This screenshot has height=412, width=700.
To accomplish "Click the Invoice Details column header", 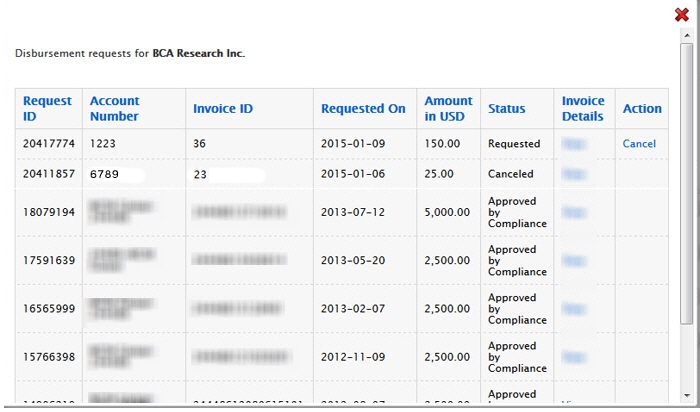I will click(583, 108).
